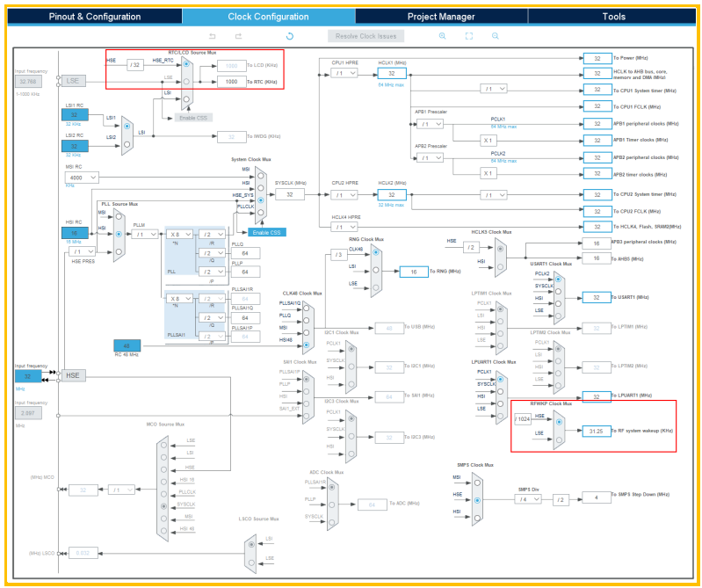Go to the Tools tab
Image resolution: width=702 pixels, height=588 pixels.
click(x=613, y=17)
